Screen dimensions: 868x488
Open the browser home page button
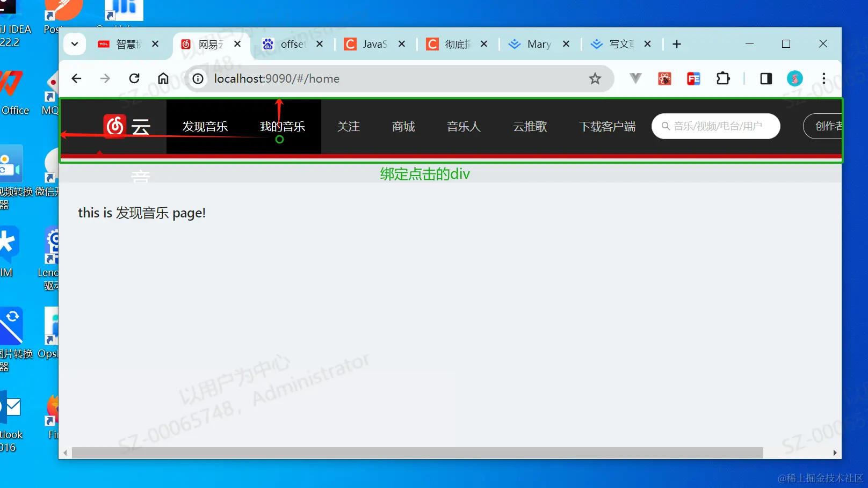click(x=163, y=79)
